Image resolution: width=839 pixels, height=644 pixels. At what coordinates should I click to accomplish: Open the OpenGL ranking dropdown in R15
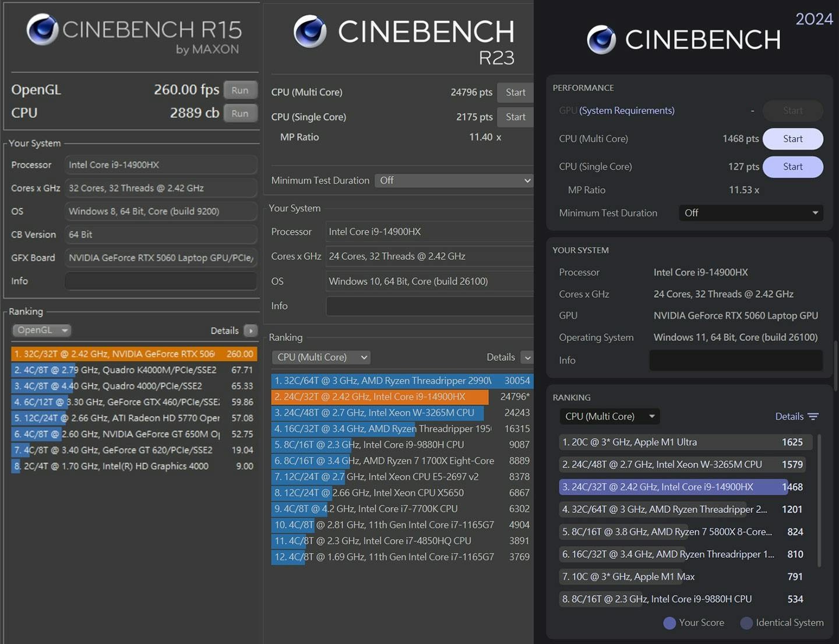pyautogui.click(x=41, y=330)
